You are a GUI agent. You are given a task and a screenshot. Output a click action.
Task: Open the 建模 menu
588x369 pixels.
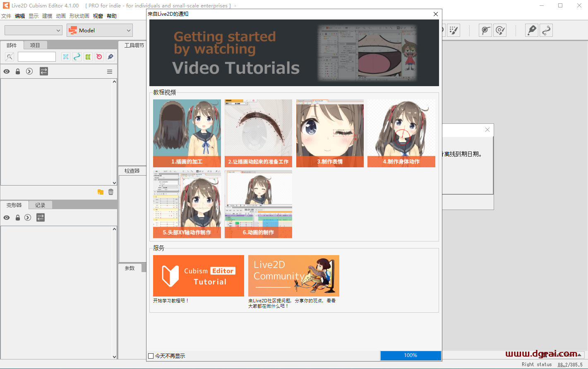click(x=47, y=16)
